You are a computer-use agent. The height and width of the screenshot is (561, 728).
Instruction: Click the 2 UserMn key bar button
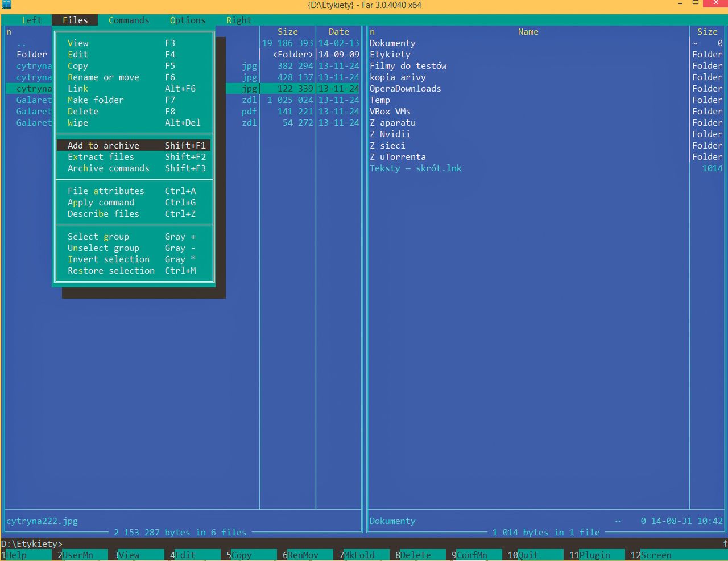[82, 555]
